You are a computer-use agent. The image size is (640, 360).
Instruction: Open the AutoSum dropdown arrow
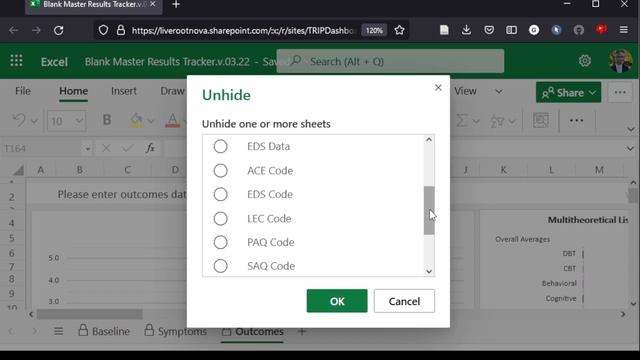click(476, 121)
